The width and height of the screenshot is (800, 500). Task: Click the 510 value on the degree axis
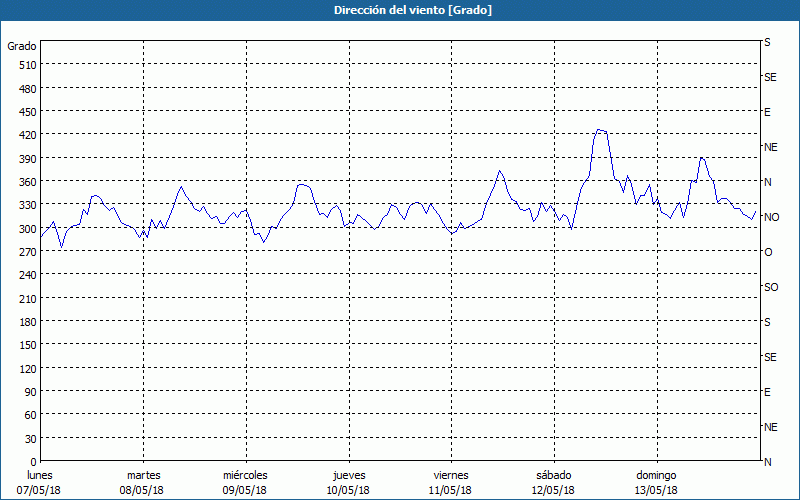tap(29, 65)
